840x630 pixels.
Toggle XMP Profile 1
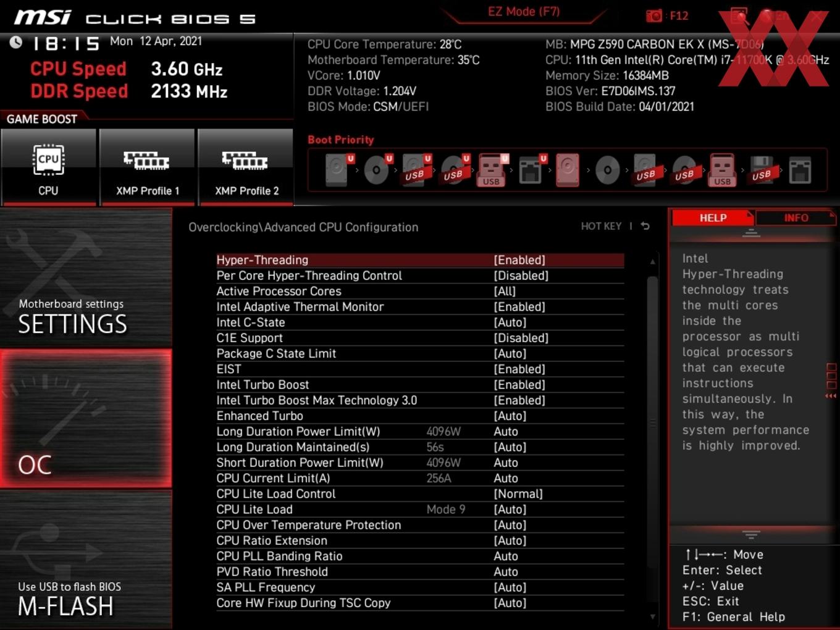pos(147,167)
